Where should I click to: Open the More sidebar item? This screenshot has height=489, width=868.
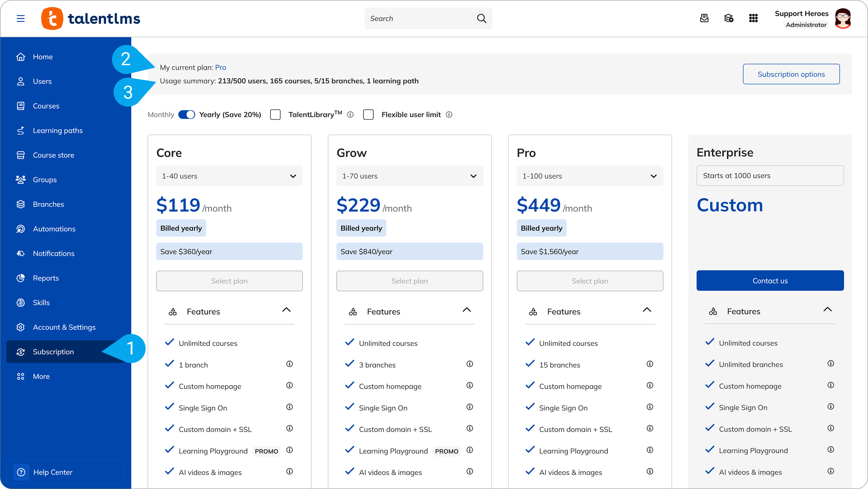coord(66,377)
